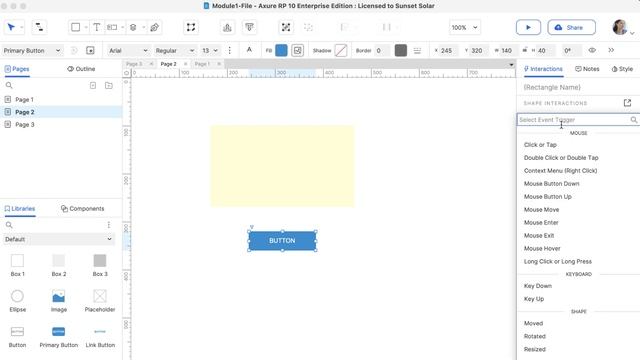The image size is (640, 360).
Task: Switch to the Outline tab
Action: point(81,69)
